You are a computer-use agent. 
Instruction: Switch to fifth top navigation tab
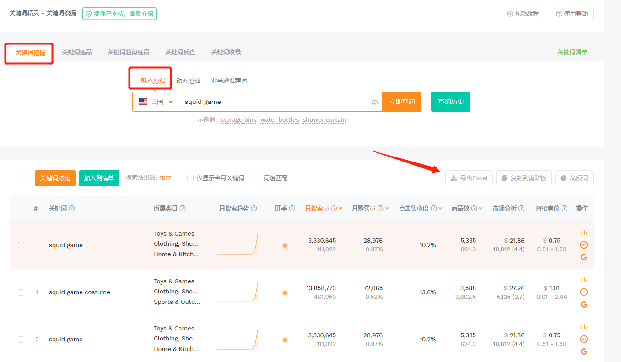tap(226, 52)
